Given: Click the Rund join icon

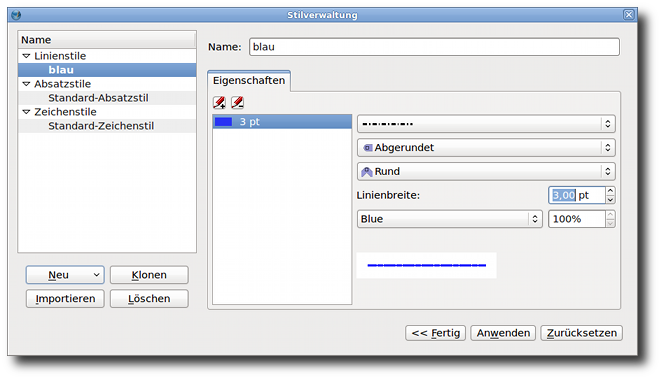Looking at the screenshot, I should (367, 172).
